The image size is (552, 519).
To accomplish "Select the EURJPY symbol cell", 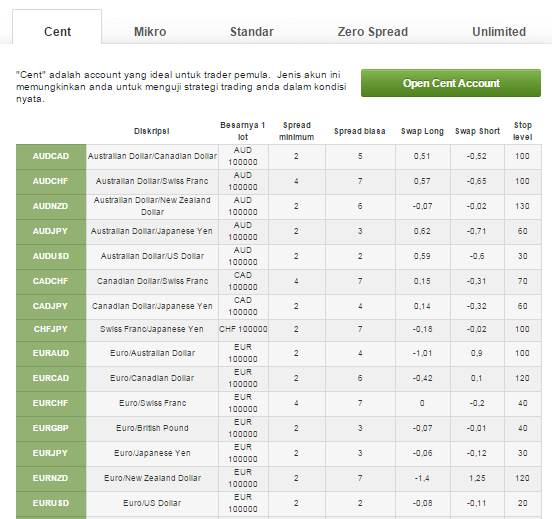I will [51, 453].
